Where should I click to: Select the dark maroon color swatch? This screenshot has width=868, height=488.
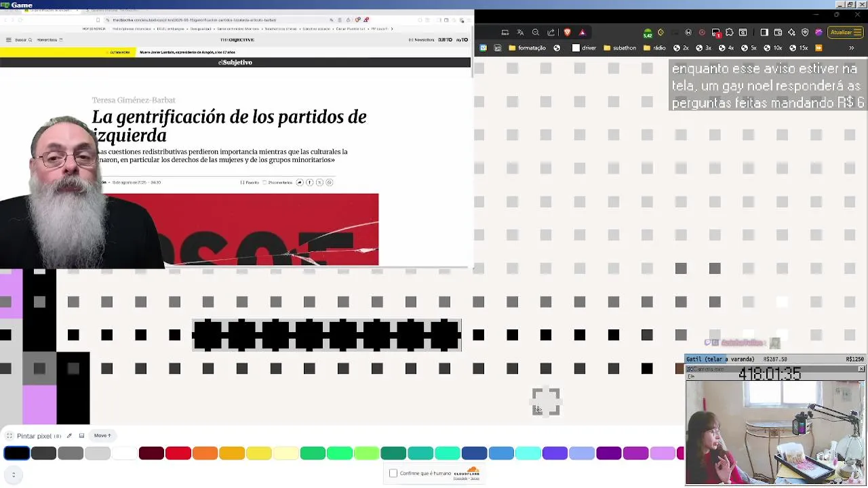coord(151,453)
